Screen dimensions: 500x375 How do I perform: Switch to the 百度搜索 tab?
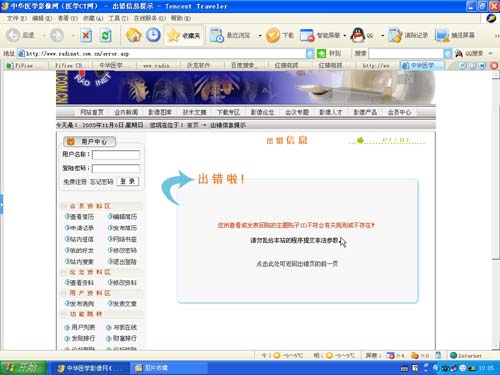click(245, 66)
